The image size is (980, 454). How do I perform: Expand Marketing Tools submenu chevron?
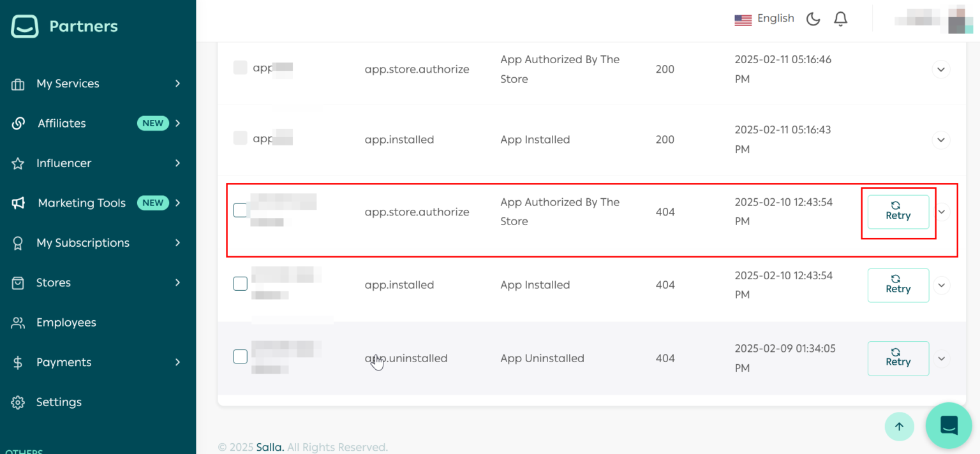coord(177,203)
